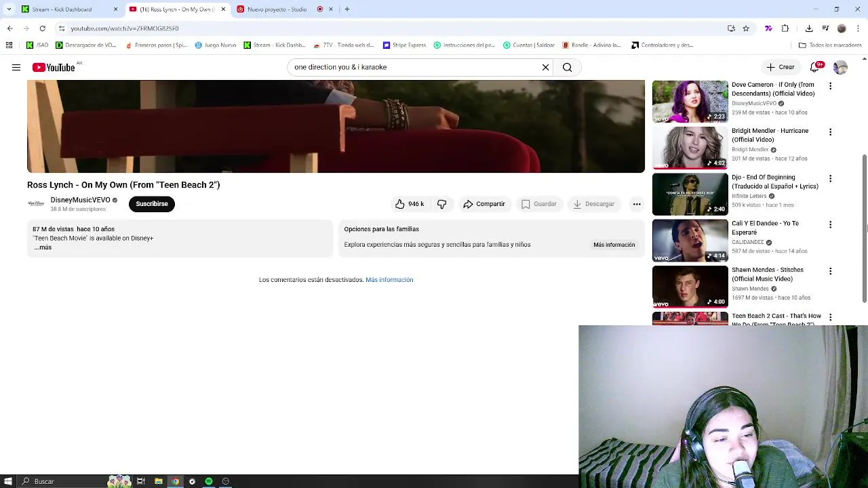
Task: Open the tab search dropdown arrow
Action: point(9,9)
